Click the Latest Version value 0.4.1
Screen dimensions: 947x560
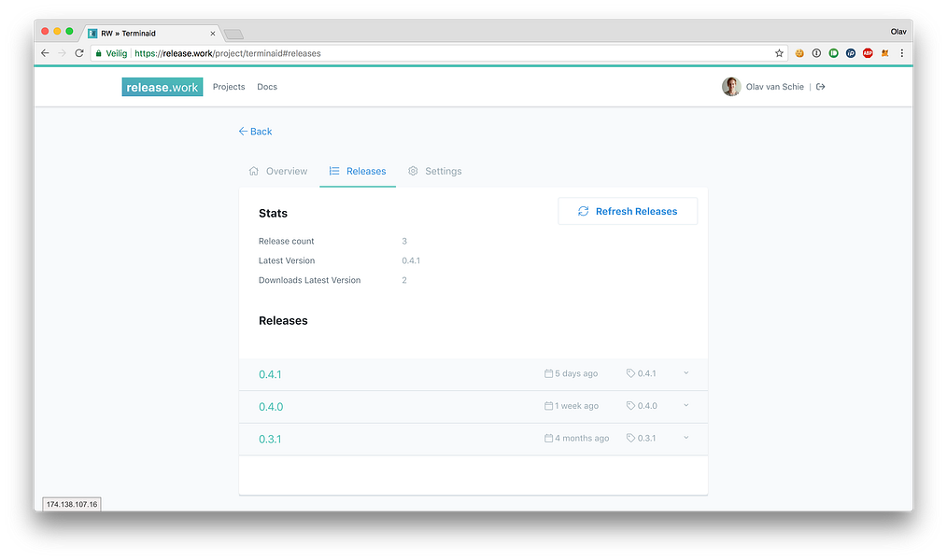tap(411, 260)
